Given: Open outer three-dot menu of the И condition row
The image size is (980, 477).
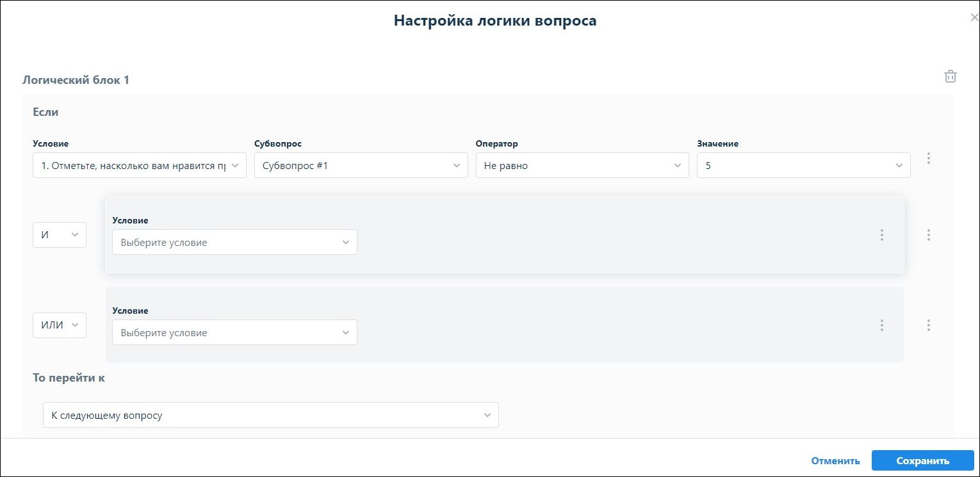Looking at the screenshot, I should coord(928,235).
